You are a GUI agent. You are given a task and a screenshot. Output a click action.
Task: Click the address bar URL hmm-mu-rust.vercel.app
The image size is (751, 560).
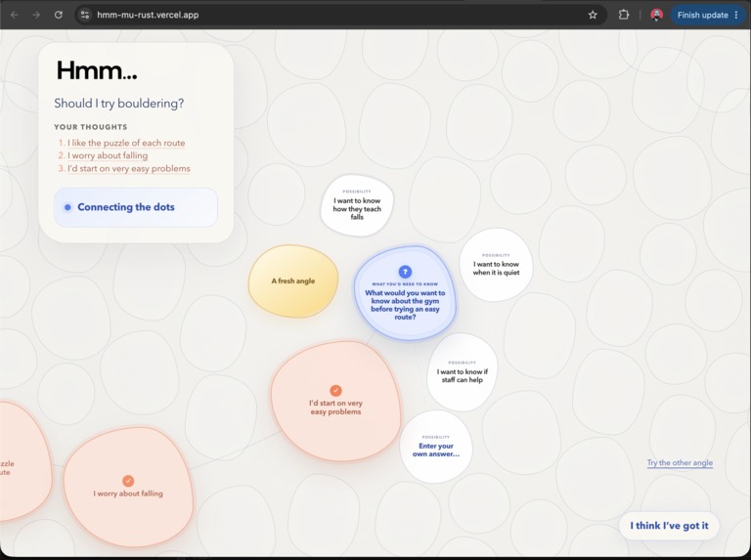(x=148, y=15)
